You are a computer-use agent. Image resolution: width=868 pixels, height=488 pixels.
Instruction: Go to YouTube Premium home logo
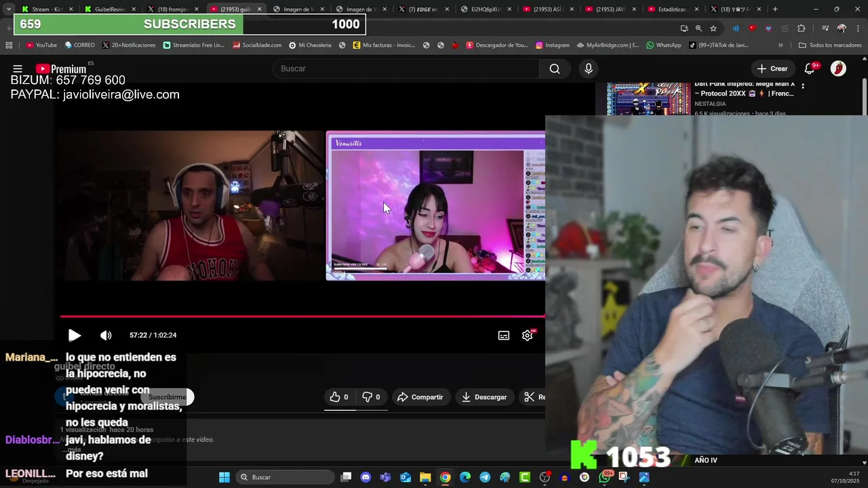61,68
